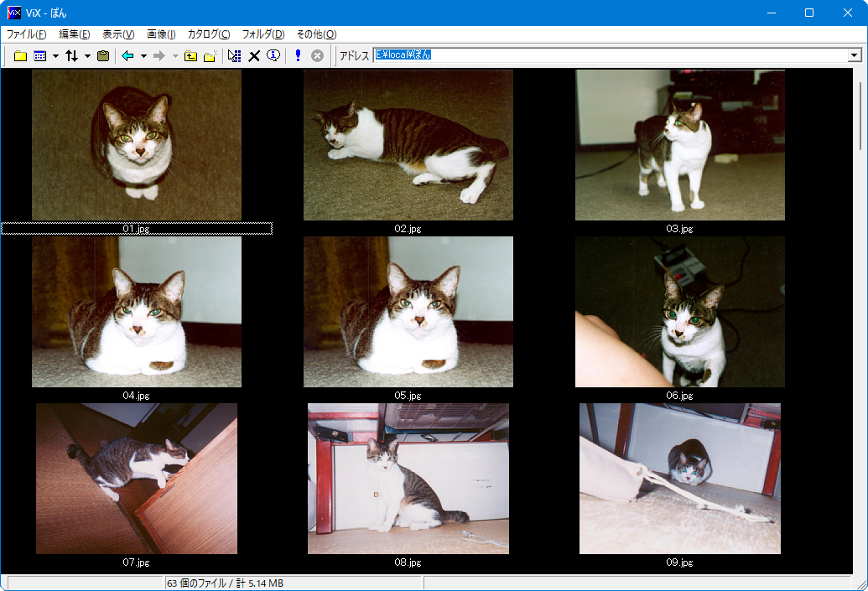The image size is (868, 591).
Task: Click the vertical scrollbar thumb of the catalog
Action: click(x=860, y=116)
